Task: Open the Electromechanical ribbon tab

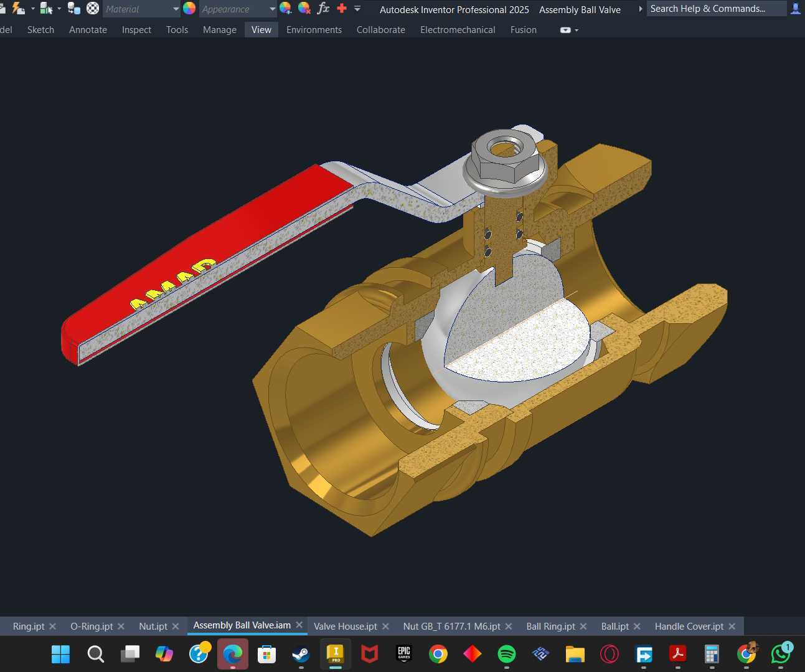Action: (x=458, y=30)
